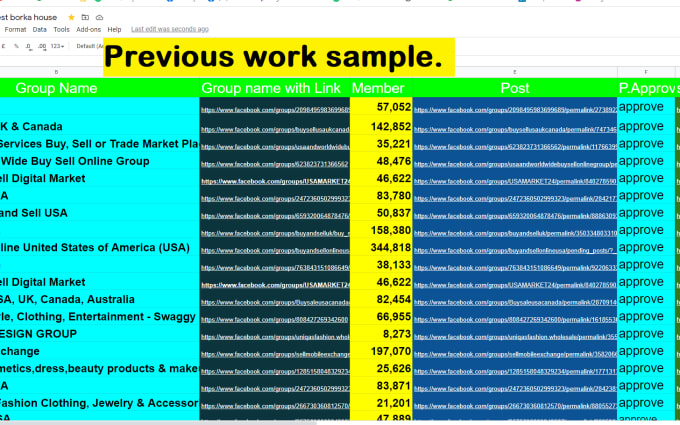Viewport: 680px width, 425px height.
Task: Select the 'and Sell USA' cell
Action: pyautogui.click(x=100, y=213)
